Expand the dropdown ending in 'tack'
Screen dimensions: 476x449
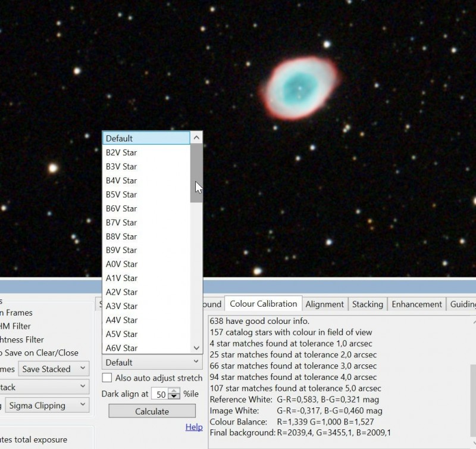click(44, 387)
